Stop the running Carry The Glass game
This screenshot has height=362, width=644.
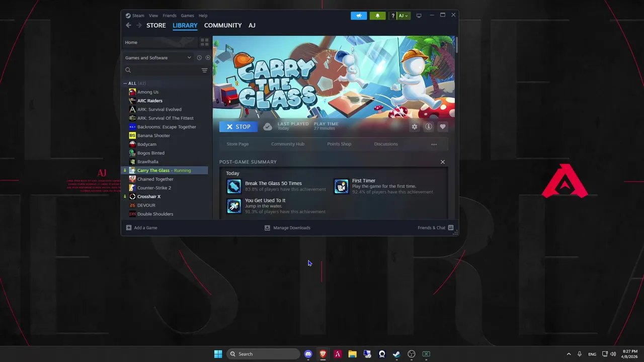[x=238, y=127]
